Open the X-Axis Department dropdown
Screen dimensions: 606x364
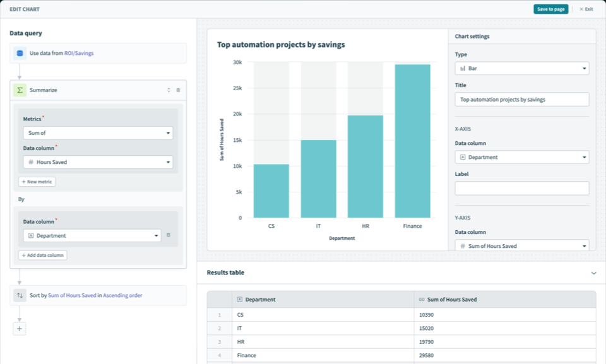[x=521, y=156]
